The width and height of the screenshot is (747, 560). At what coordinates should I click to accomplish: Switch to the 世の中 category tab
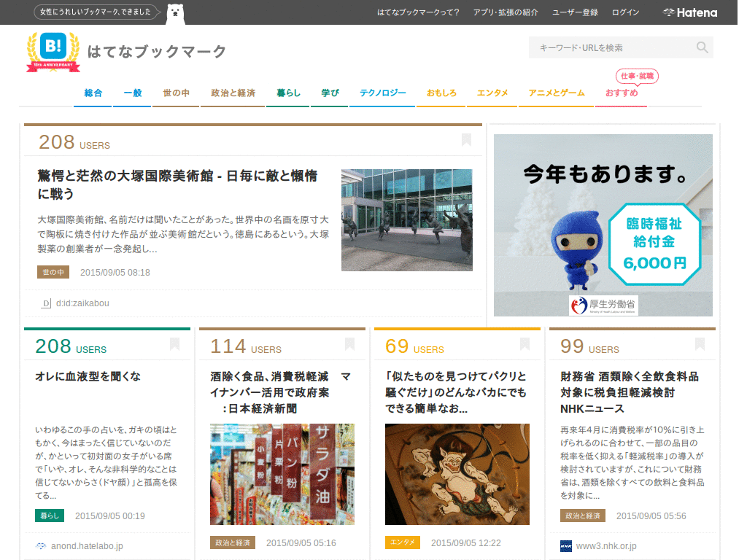176,93
